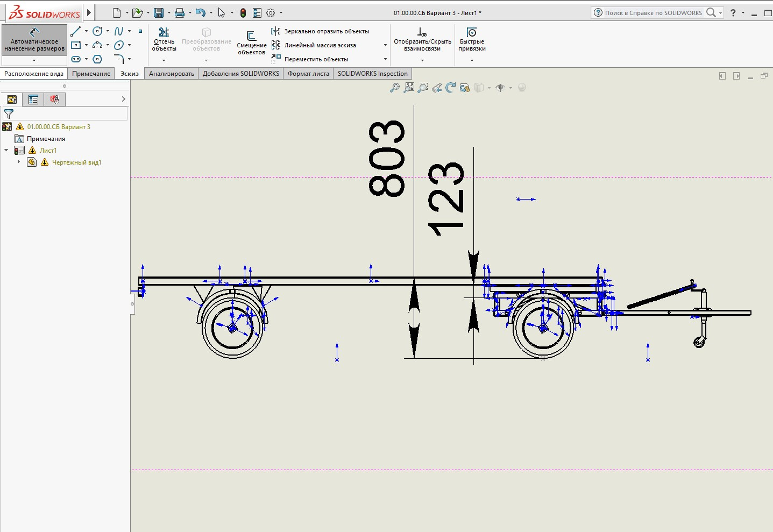Select the Spline sketch tool

(x=119, y=31)
